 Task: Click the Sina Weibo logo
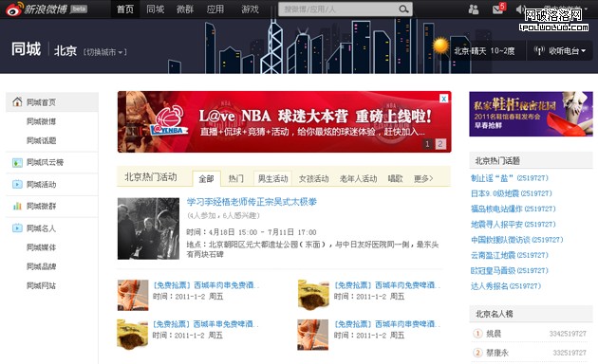point(37,9)
